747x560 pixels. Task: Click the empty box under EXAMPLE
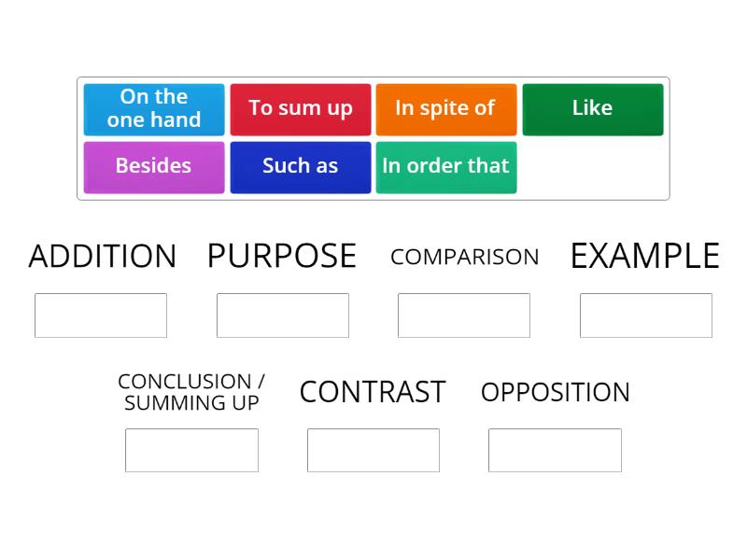click(646, 315)
